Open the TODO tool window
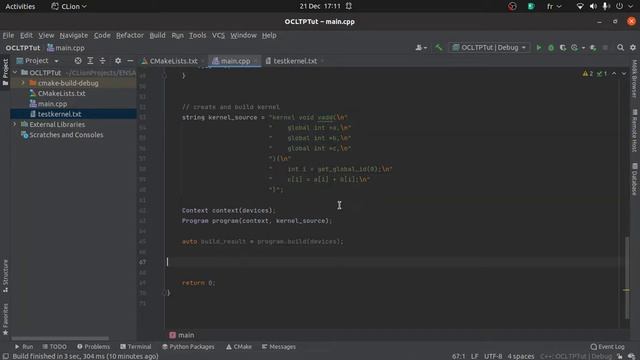The image size is (640, 360). coord(54,347)
